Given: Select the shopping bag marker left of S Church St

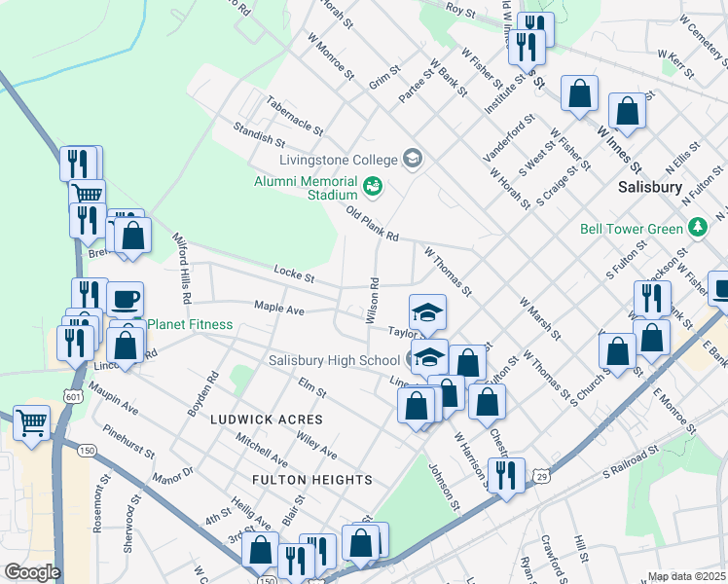Looking at the screenshot, I should pyautogui.click(x=617, y=352).
